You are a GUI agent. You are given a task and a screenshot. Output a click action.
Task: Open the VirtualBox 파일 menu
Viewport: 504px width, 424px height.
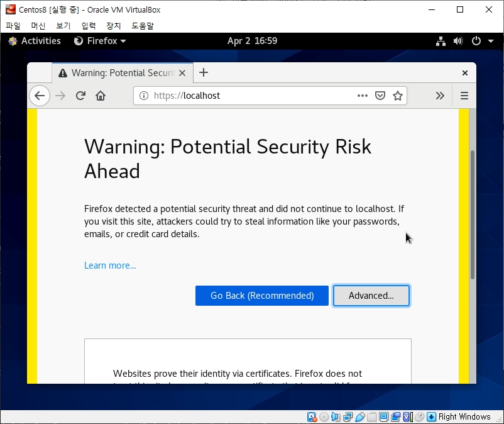click(x=13, y=26)
